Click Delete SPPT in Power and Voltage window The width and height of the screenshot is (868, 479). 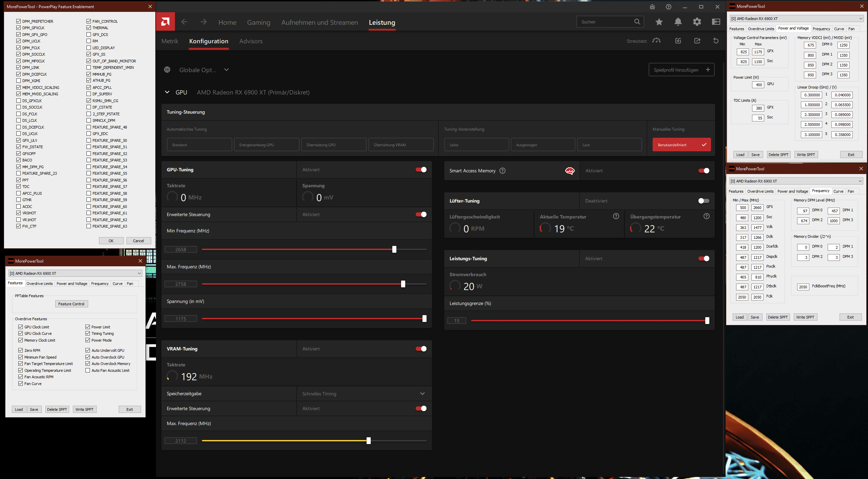pyautogui.click(x=778, y=155)
